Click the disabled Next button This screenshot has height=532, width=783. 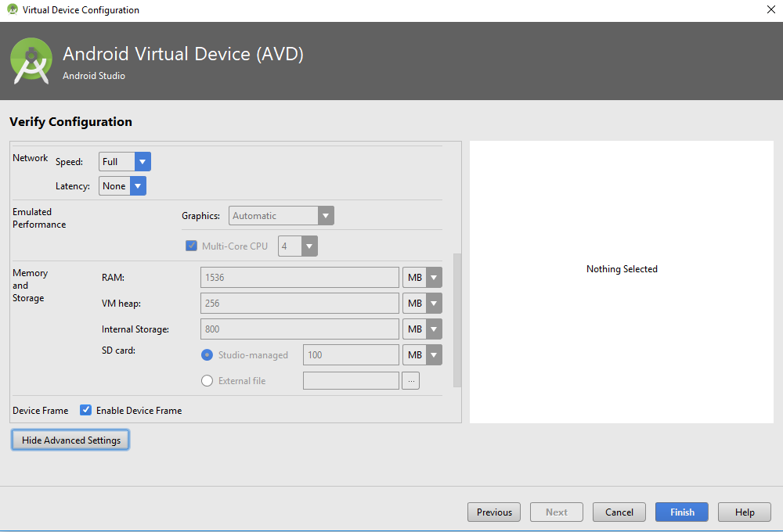[556, 512]
